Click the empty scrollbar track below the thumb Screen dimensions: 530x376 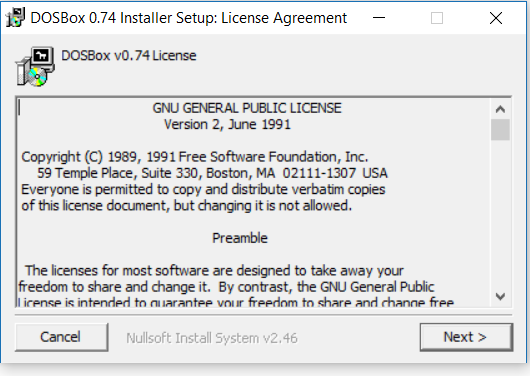500,213
